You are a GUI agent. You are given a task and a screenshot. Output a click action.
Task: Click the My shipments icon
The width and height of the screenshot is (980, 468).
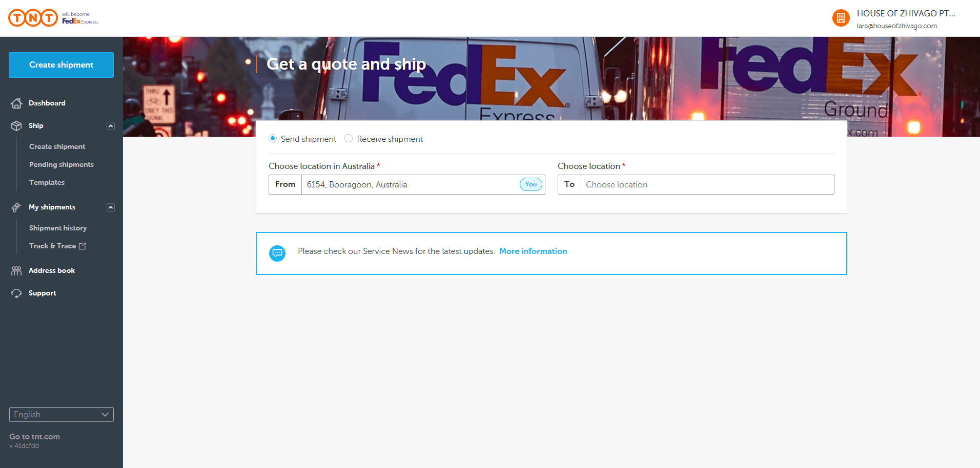pyautogui.click(x=16, y=207)
